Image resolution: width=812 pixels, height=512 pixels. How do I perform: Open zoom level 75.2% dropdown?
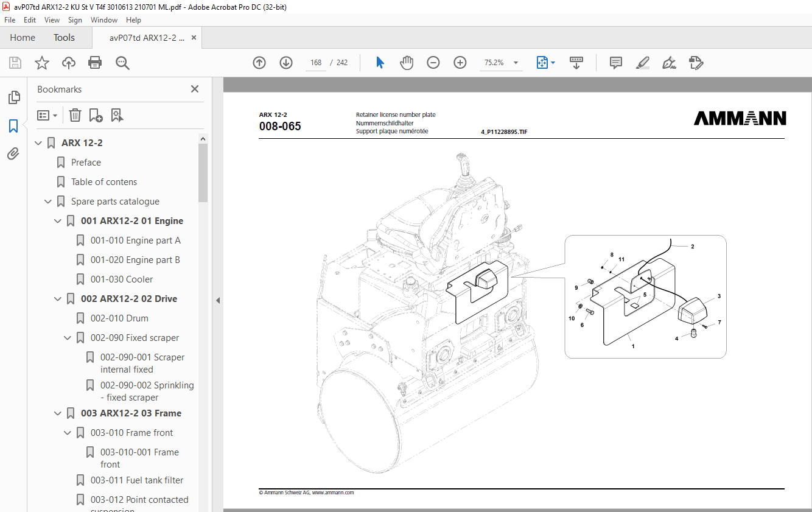coord(516,63)
